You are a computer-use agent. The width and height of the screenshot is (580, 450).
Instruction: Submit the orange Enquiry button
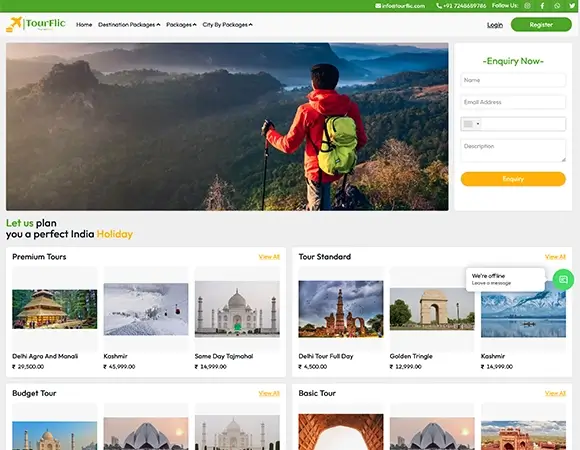click(513, 179)
